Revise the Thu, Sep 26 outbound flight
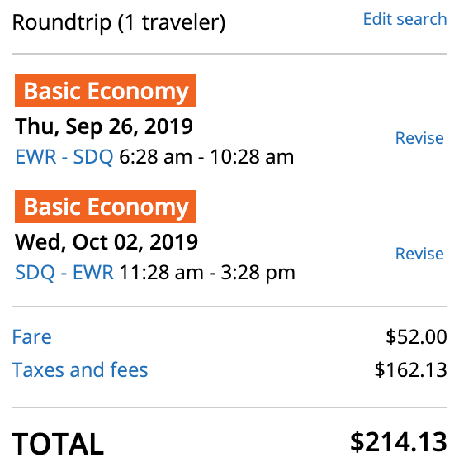The width and height of the screenshot is (459, 476). (419, 138)
